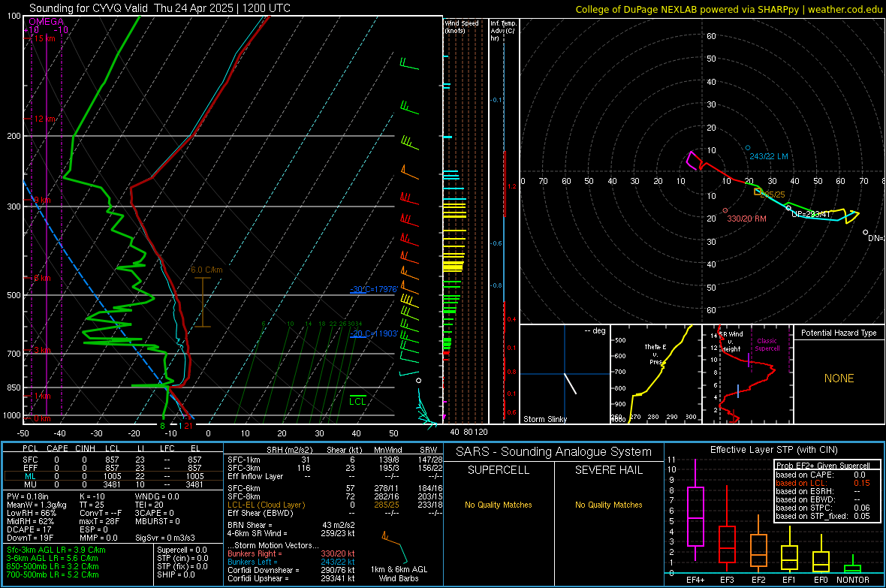Click the -20 C=11903' height label
Image resolution: width=886 pixels, height=588 pixels.
coord(374,333)
